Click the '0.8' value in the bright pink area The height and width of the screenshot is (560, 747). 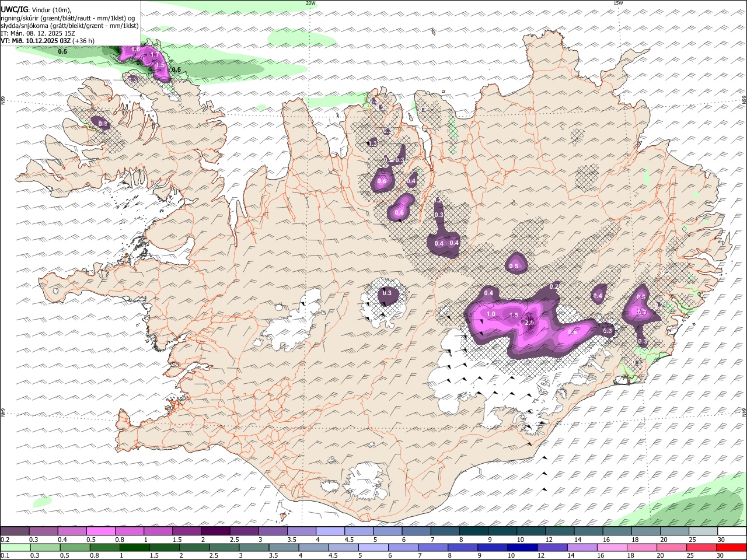pos(573,332)
